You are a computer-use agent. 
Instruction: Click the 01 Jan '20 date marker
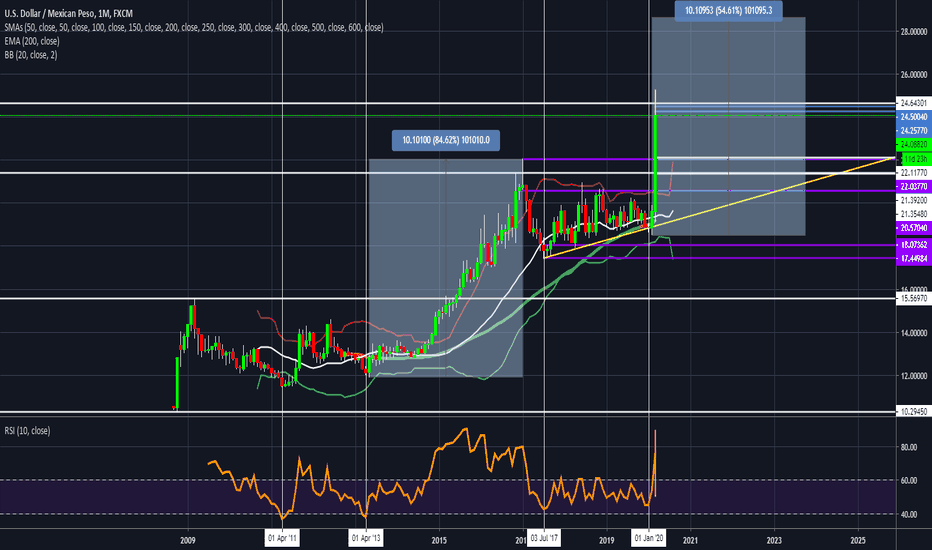[x=649, y=539]
